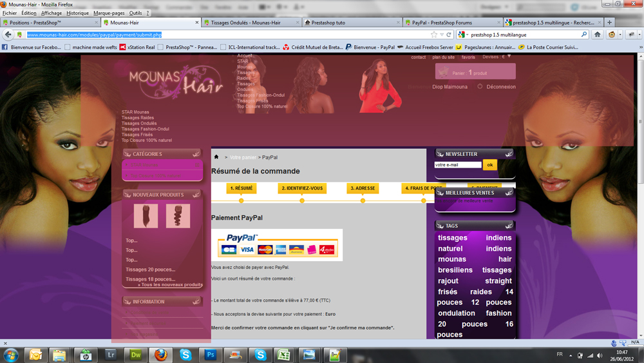Click the browser URL address field
Viewport: 644px width, 363px height.
pos(227,35)
